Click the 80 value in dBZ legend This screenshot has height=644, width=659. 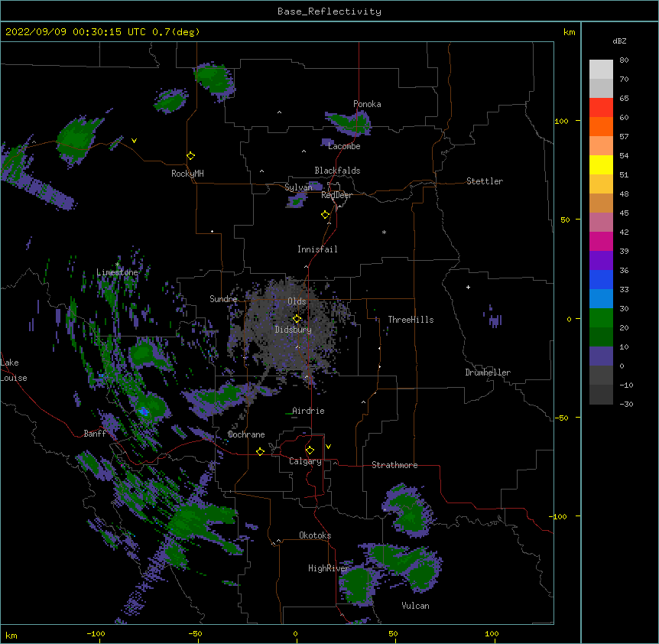point(624,60)
